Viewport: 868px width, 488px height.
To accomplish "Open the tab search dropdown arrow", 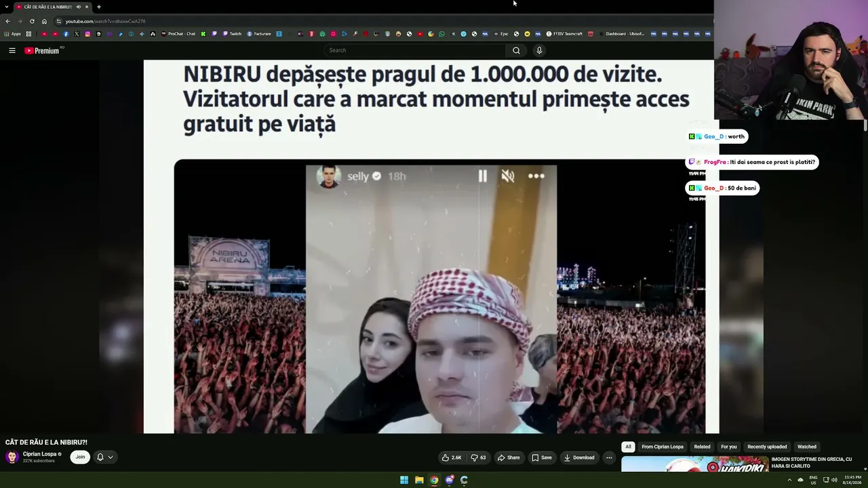I will [7, 7].
